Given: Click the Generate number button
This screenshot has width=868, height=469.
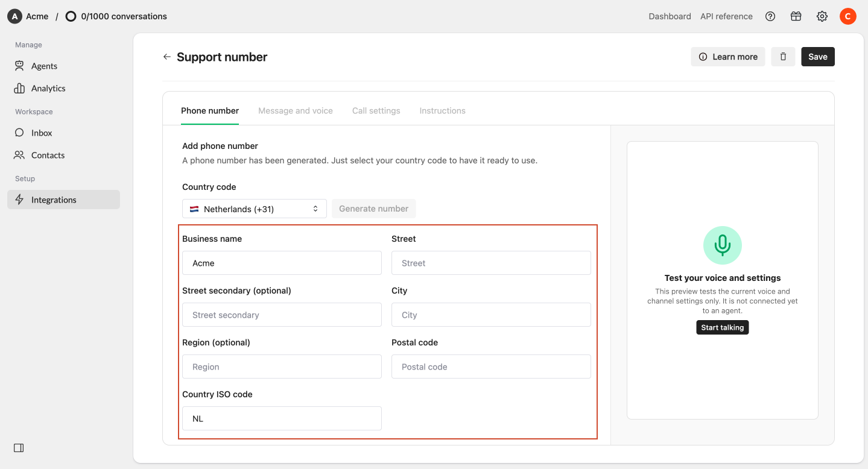Looking at the screenshot, I should pos(373,209).
